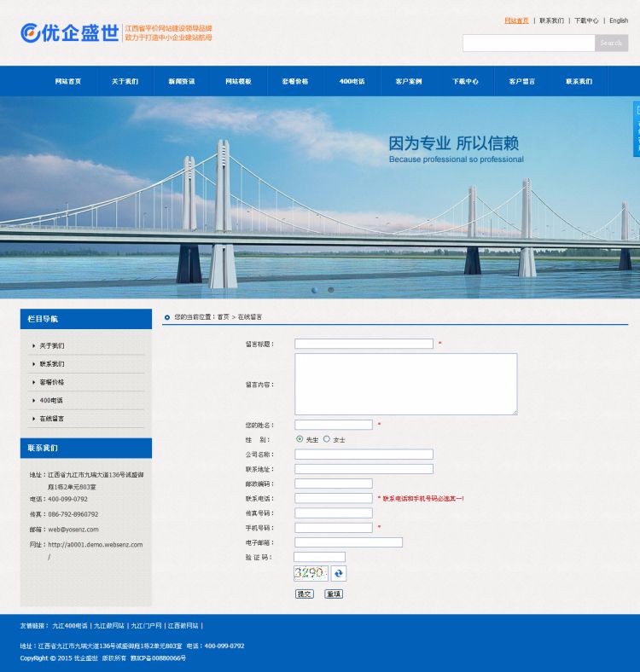Click the 下载中心 link in top header
The image size is (640, 672).
point(586,20)
